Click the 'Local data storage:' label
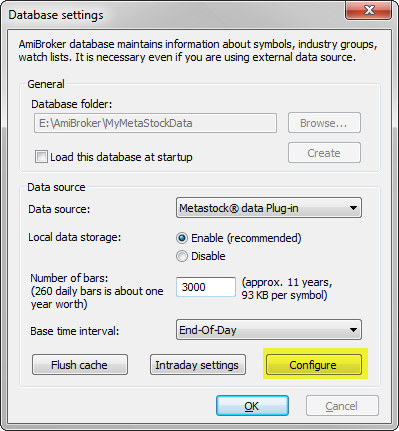Screen dimensions: 399x431 [x=75, y=237]
